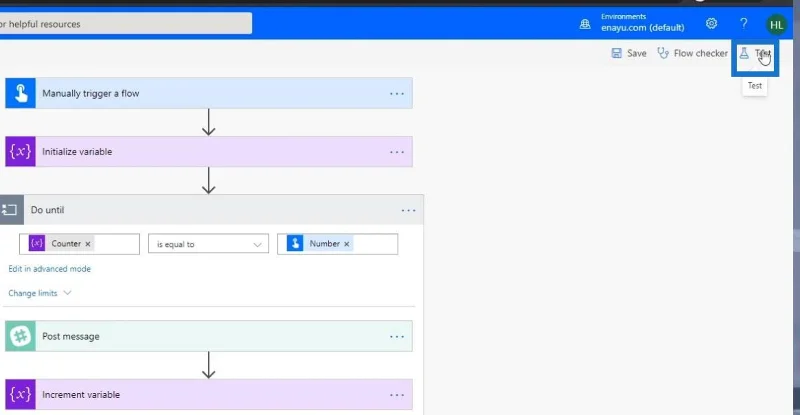This screenshot has width=800, height=415.
Task: Open settings gear icon
Action: pos(711,23)
